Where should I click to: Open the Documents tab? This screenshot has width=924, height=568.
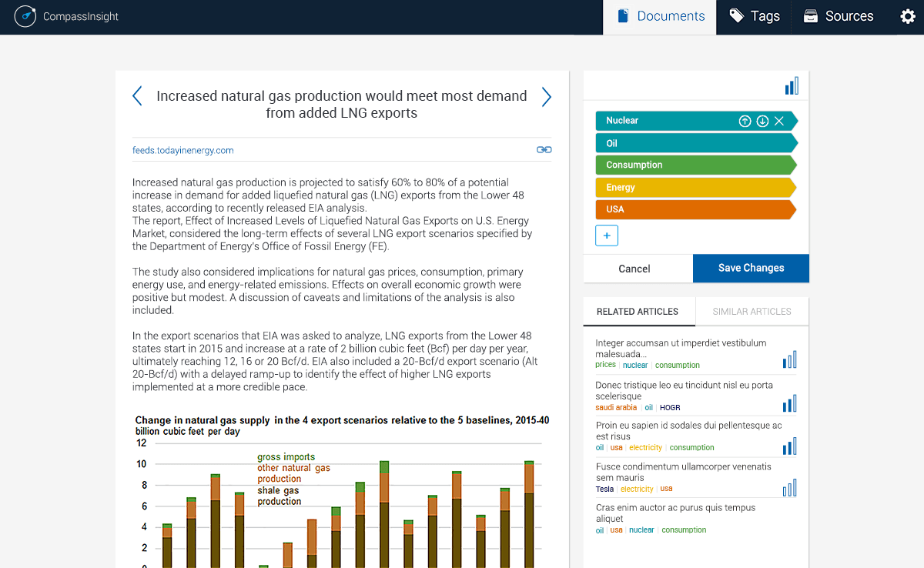[660, 16]
